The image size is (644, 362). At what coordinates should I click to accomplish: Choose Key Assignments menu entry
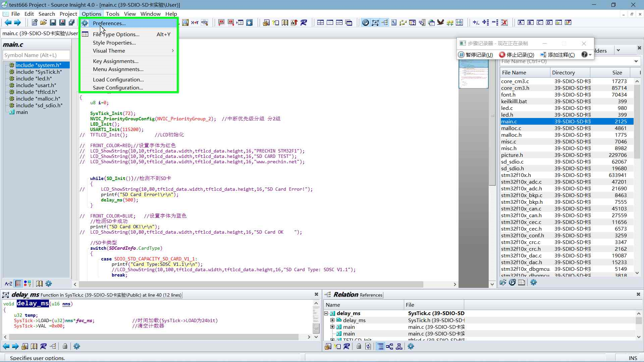coord(129,61)
